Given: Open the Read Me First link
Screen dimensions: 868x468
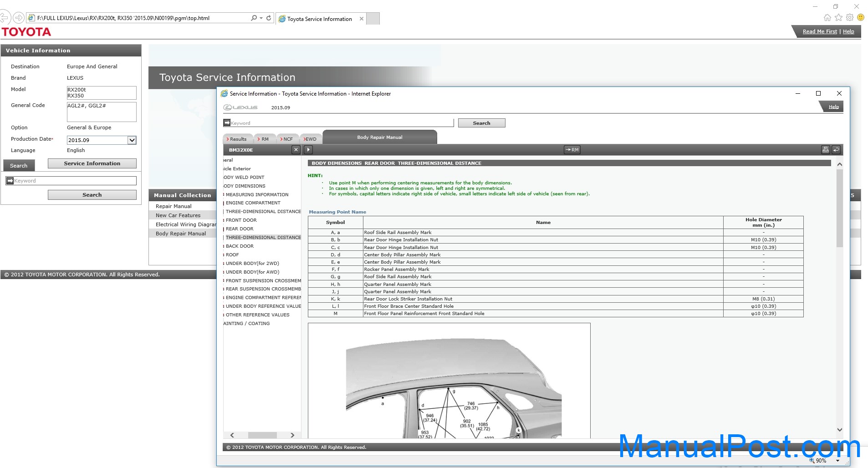Looking at the screenshot, I should pyautogui.click(x=820, y=31).
